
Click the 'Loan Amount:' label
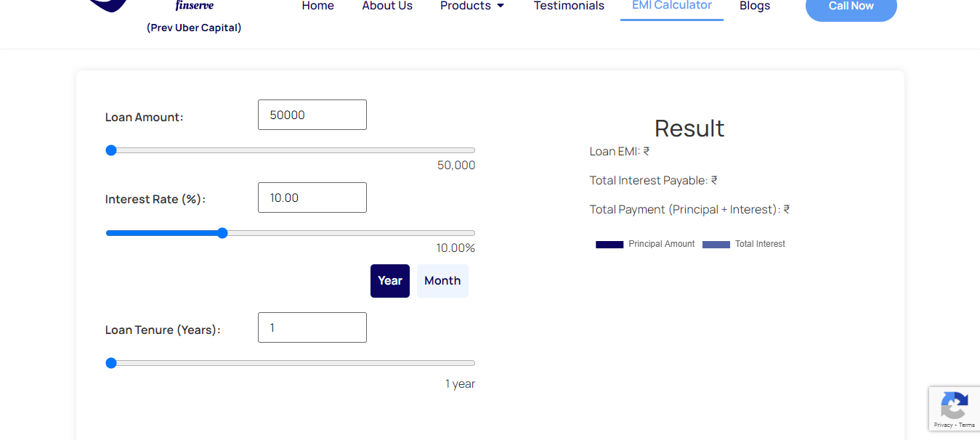(x=145, y=117)
